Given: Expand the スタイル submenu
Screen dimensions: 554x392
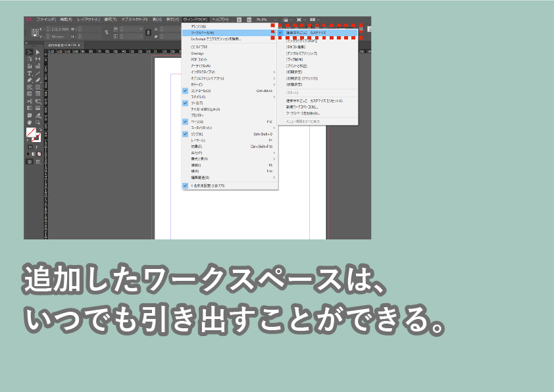Looking at the screenshot, I should (x=228, y=97).
